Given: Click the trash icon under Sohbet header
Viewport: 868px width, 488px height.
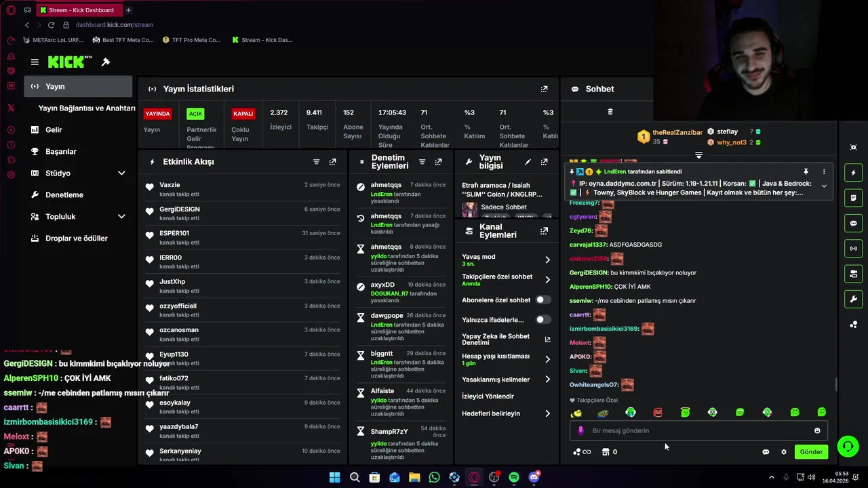Looking at the screenshot, I should (x=610, y=112).
